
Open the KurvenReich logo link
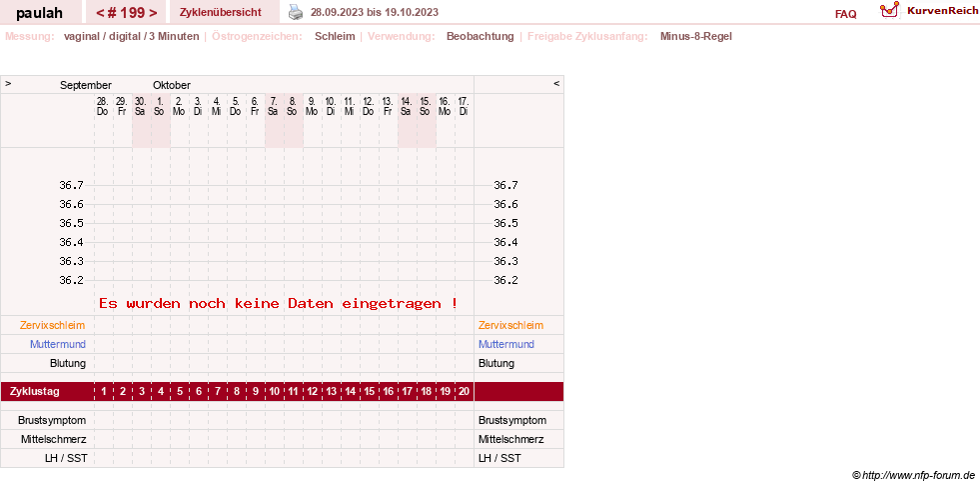pos(927,11)
